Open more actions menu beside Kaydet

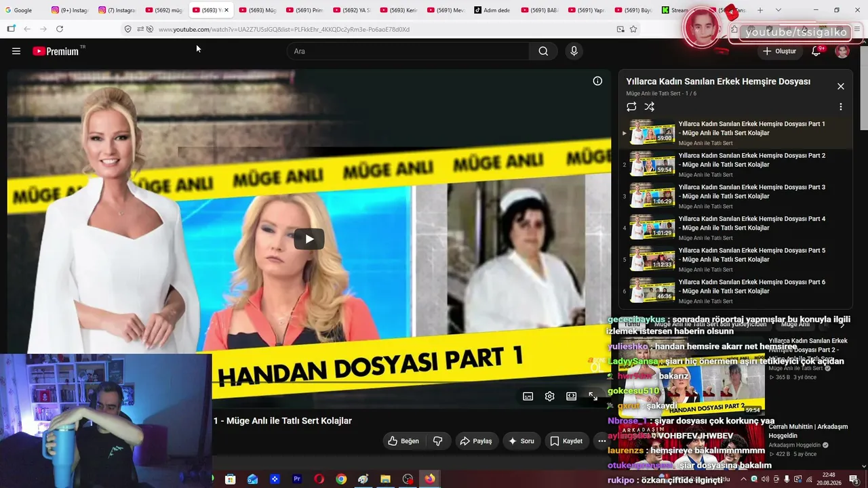601,441
